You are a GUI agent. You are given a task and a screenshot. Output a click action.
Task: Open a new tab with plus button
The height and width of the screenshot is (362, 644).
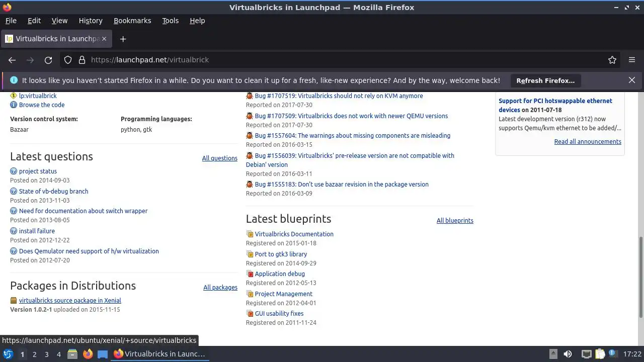click(123, 39)
